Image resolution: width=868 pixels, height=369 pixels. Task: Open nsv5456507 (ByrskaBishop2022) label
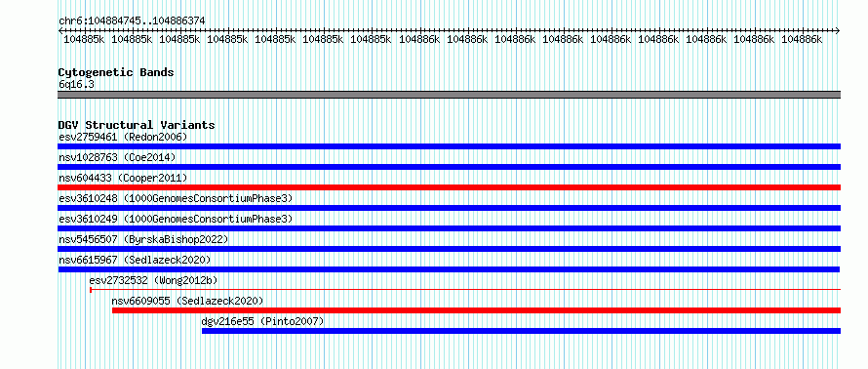tap(143, 239)
